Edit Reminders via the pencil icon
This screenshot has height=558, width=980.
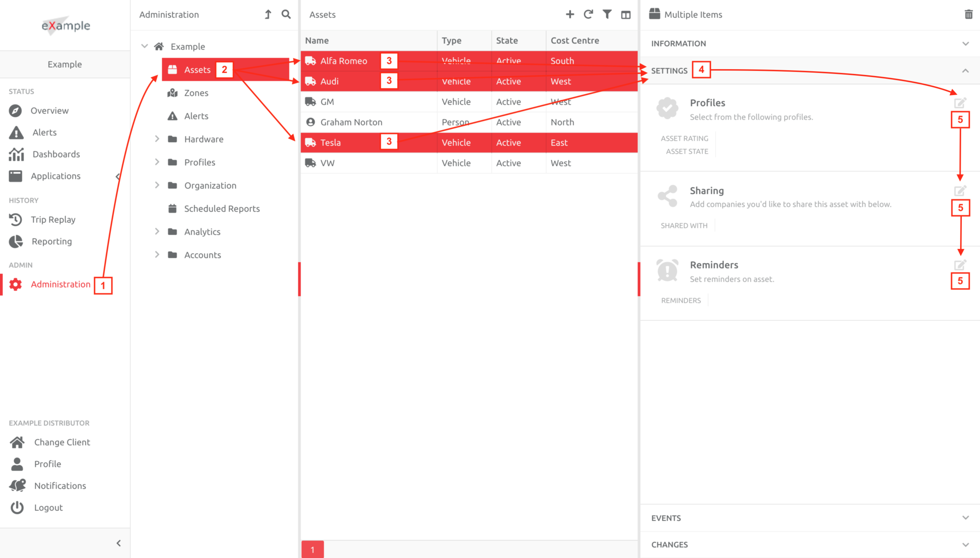click(x=960, y=265)
